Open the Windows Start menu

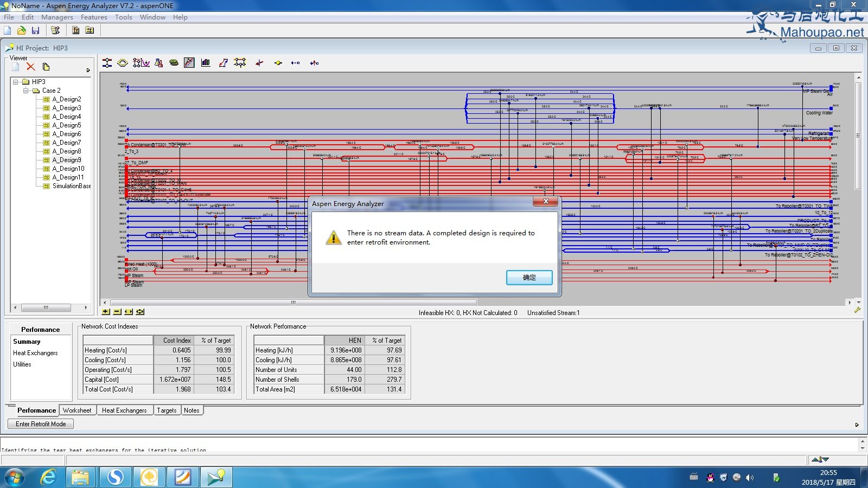click(15, 477)
